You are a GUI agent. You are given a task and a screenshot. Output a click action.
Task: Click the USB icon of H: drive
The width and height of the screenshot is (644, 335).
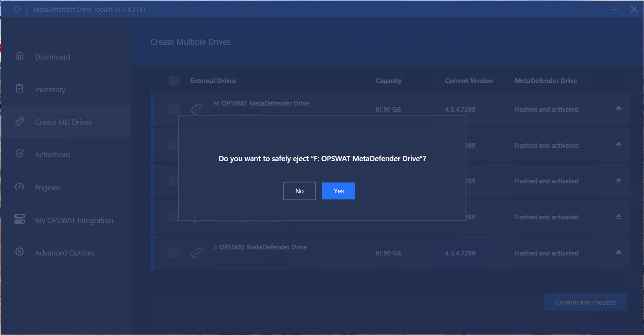click(x=197, y=109)
